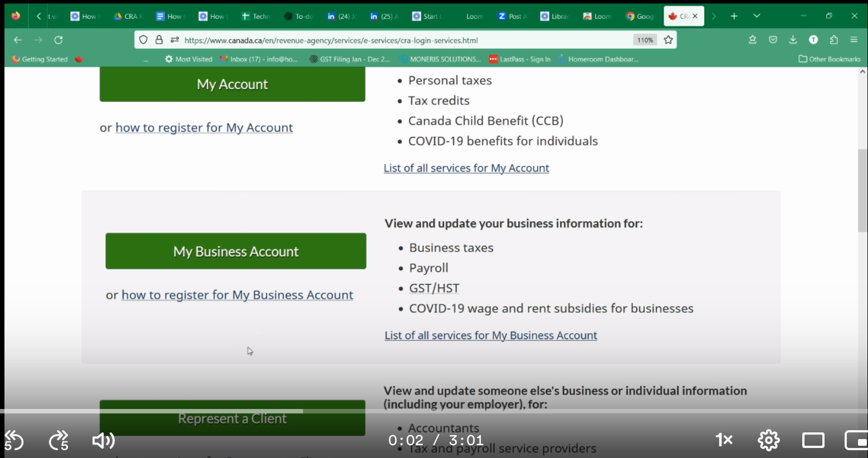Switch to the Library tab

[x=555, y=16]
